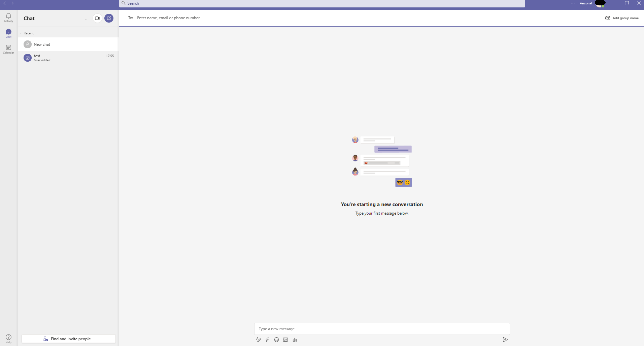Click the new chat compose icon
Viewport: 644px width, 346px height.
(109, 18)
